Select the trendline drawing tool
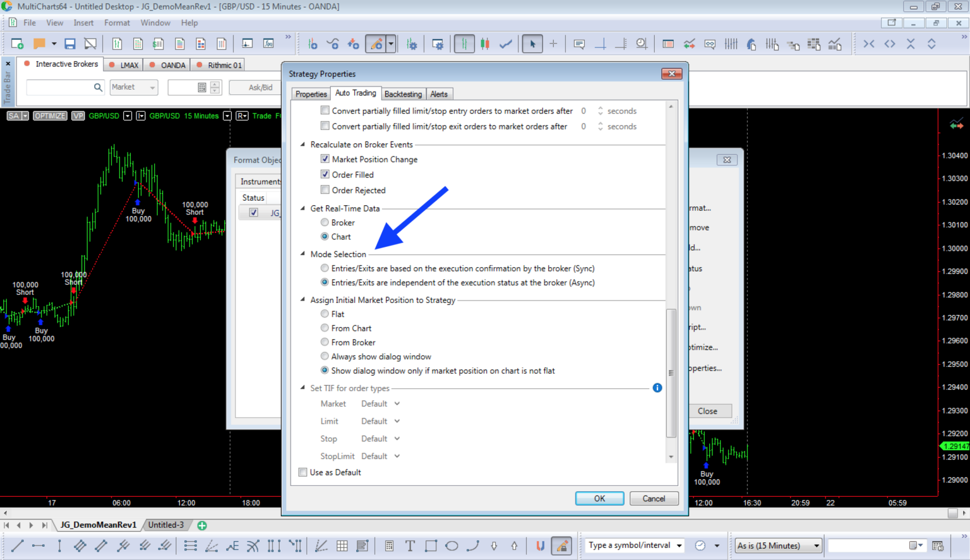Image resolution: width=970 pixels, height=560 pixels. click(x=17, y=545)
